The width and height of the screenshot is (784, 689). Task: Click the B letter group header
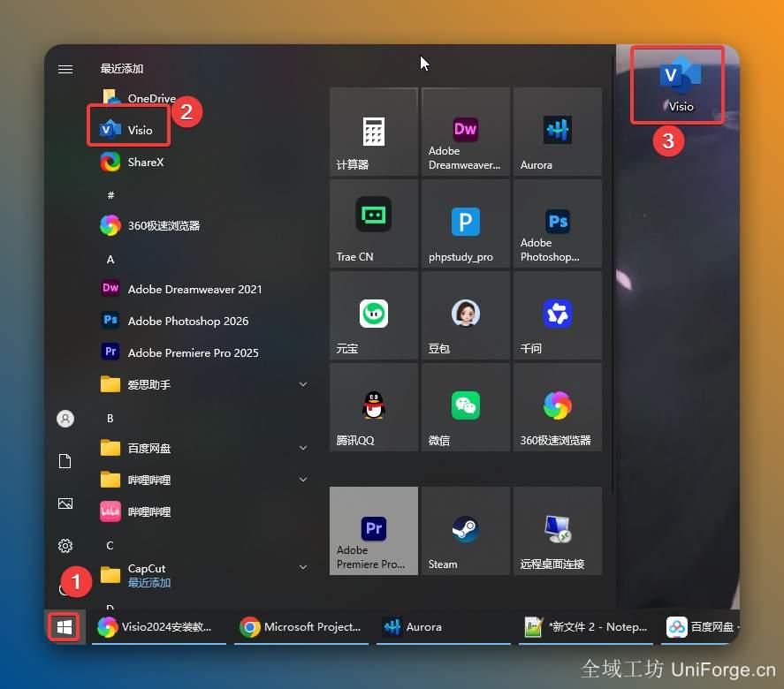[110, 418]
